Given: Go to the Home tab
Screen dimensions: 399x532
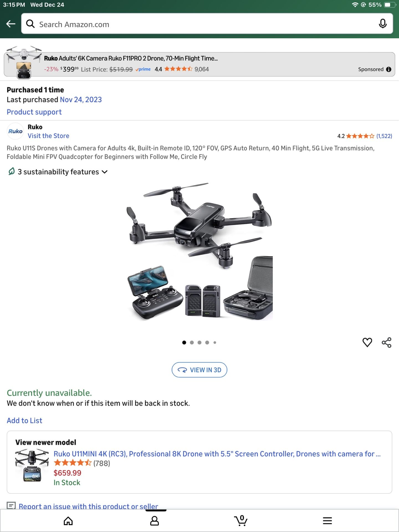Looking at the screenshot, I should click(x=68, y=521).
